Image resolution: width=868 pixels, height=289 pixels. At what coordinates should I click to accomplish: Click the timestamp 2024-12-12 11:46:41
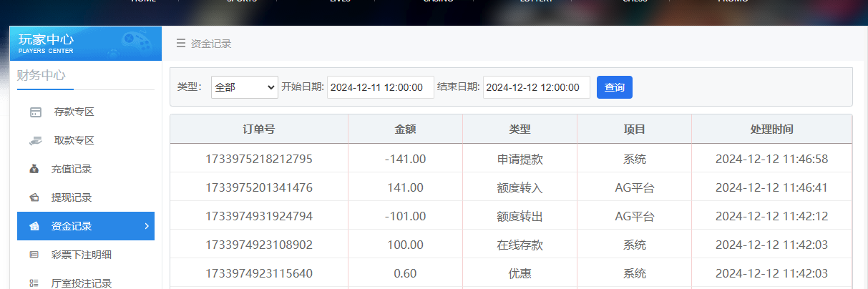(772, 187)
